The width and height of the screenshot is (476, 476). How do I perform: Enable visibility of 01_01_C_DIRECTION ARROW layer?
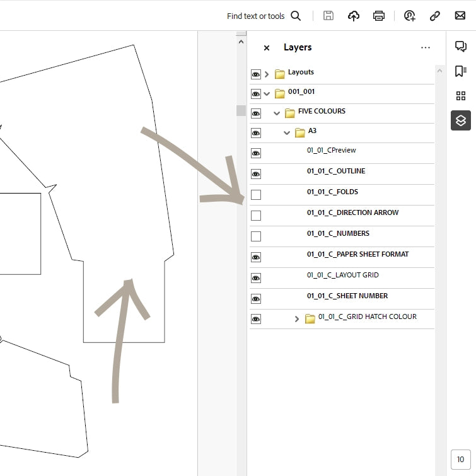(x=256, y=216)
